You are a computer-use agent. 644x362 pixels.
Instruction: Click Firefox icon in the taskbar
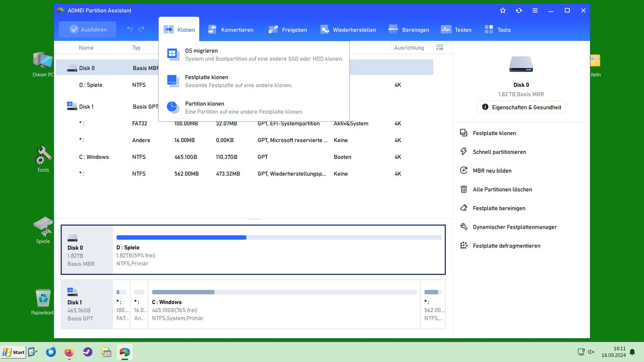point(69,352)
